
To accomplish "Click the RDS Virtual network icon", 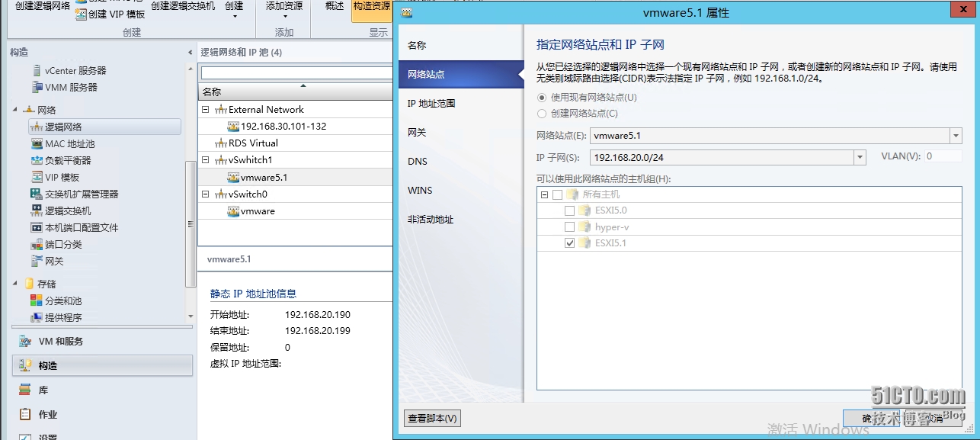I will pos(221,143).
